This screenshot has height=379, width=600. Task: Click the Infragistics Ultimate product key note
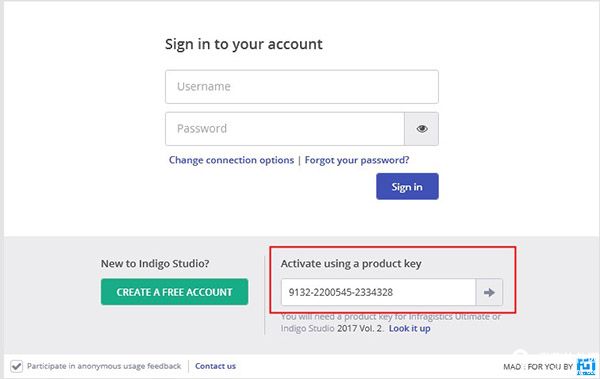(x=391, y=322)
